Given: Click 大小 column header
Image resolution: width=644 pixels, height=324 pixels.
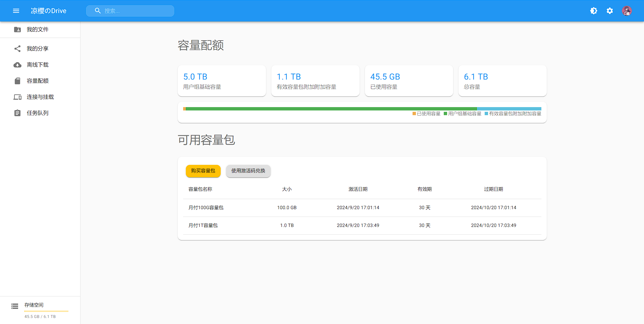Looking at the screenshot, I should coord(287,189).
